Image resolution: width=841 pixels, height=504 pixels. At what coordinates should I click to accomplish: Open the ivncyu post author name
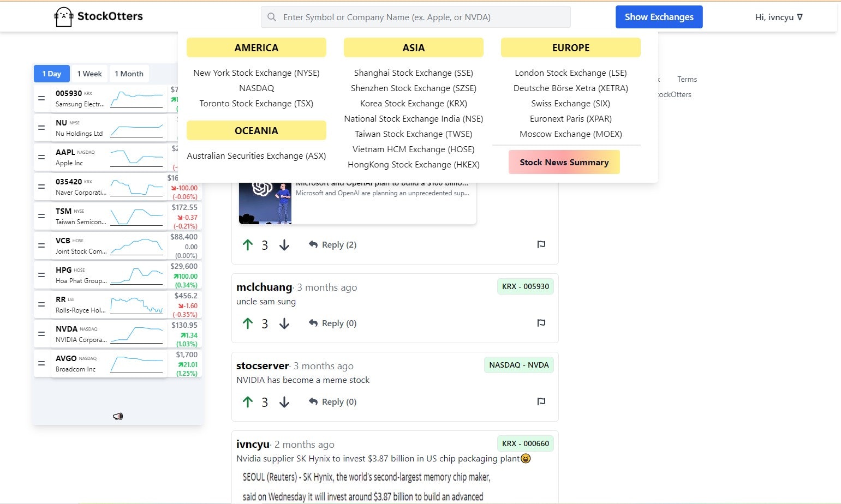click(253, 444)
